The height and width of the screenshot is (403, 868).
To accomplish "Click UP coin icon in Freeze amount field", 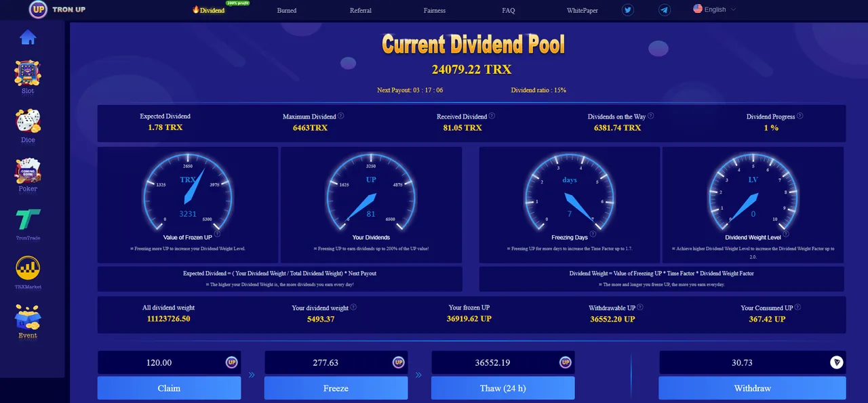I will point(399,362).
